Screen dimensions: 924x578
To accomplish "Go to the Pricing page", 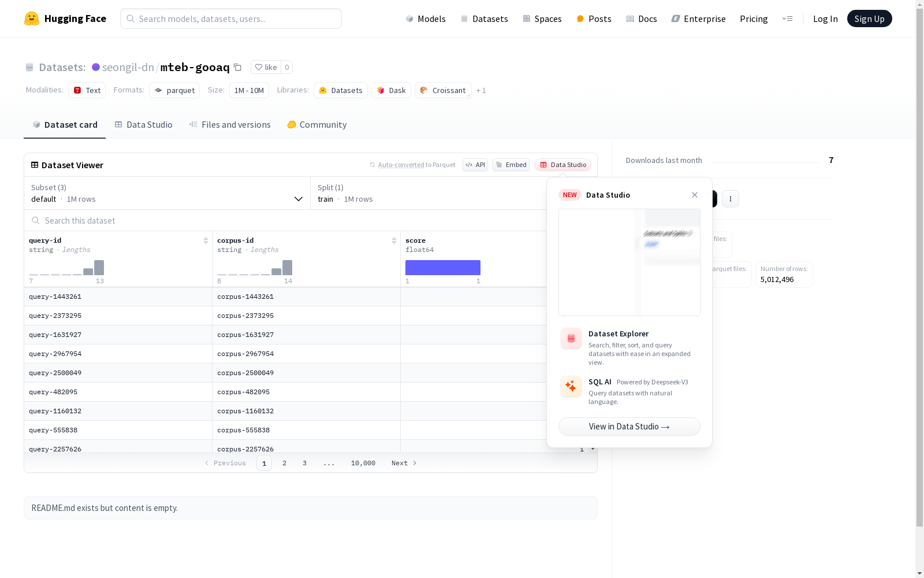I will [754, 18].
